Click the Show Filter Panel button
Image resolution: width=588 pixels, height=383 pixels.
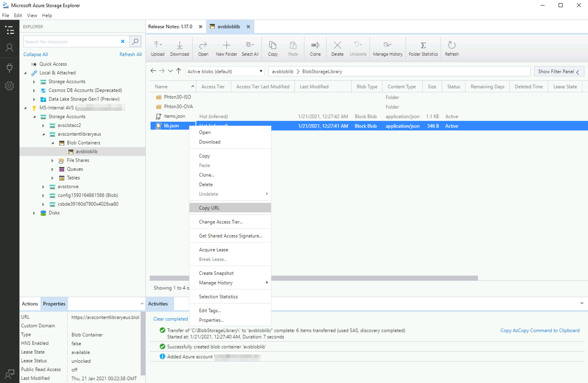(x=559, y=71)
